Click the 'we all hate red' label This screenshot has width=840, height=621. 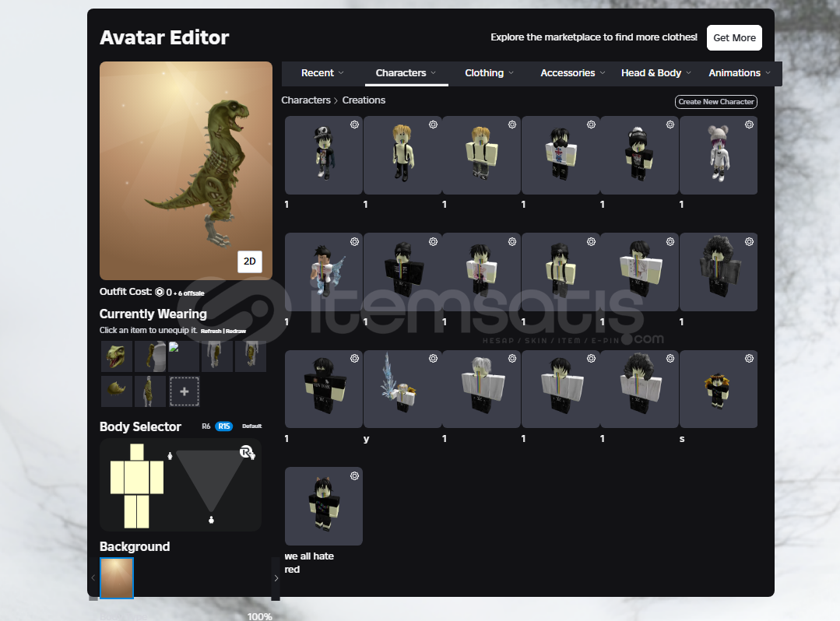309,563
